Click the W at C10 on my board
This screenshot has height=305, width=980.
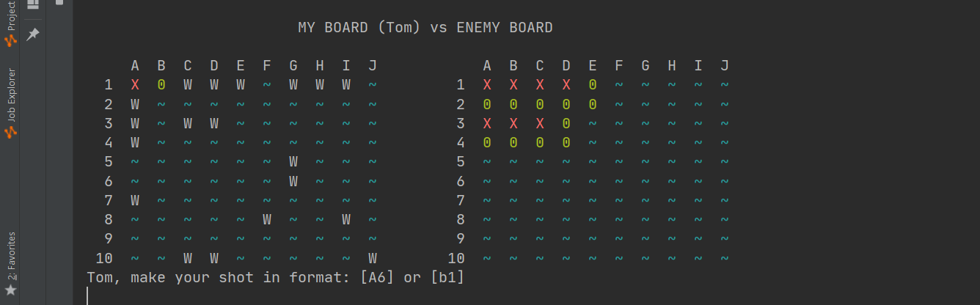tap(188, 258)
